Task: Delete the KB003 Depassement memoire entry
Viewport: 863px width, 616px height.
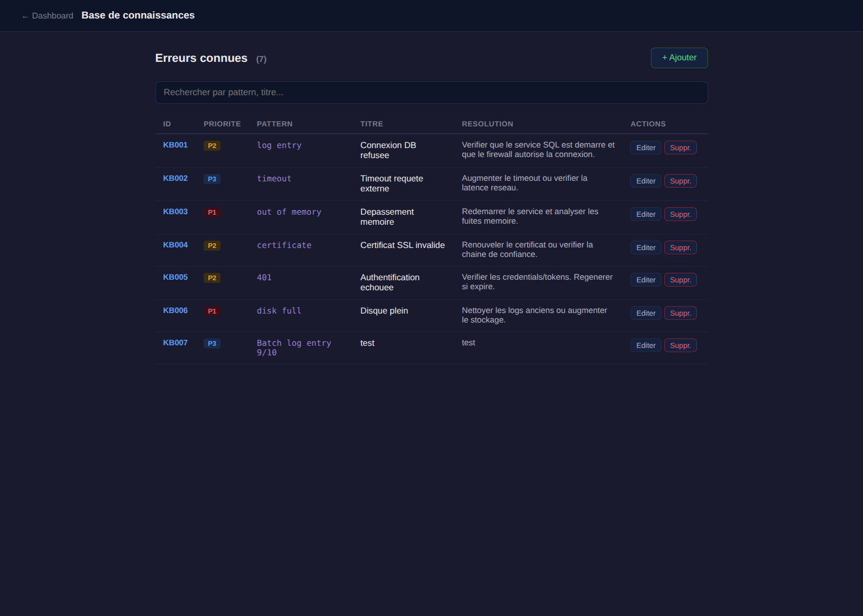Action: point(680,214)
